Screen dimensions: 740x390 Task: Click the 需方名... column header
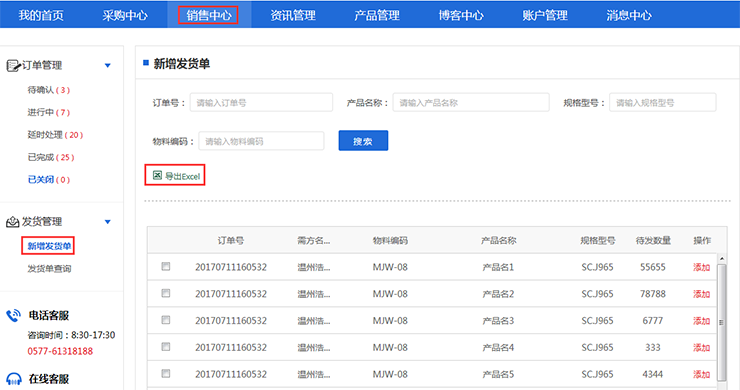tap(313, 240)
